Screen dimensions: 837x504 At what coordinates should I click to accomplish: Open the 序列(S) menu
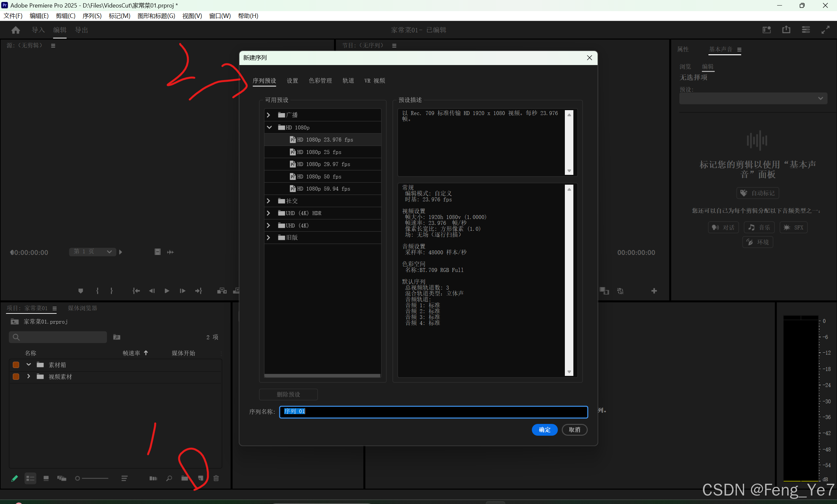(x=92, y=16)
